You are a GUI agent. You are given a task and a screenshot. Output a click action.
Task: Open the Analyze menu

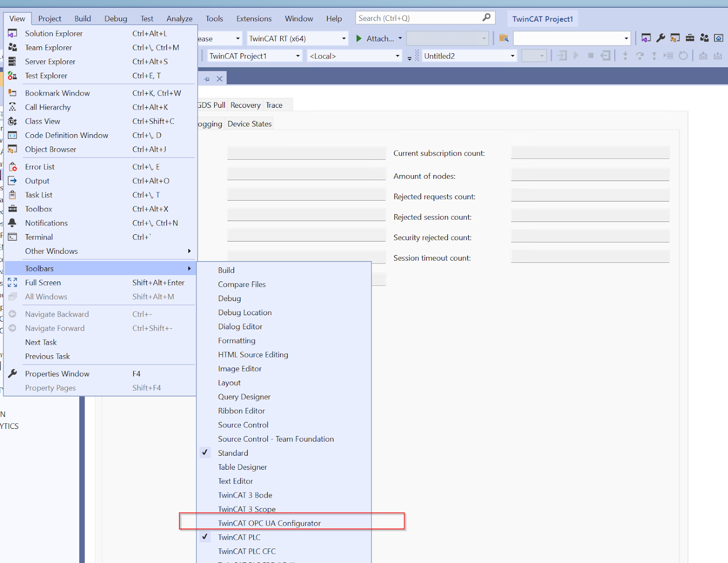pos(179,19)
